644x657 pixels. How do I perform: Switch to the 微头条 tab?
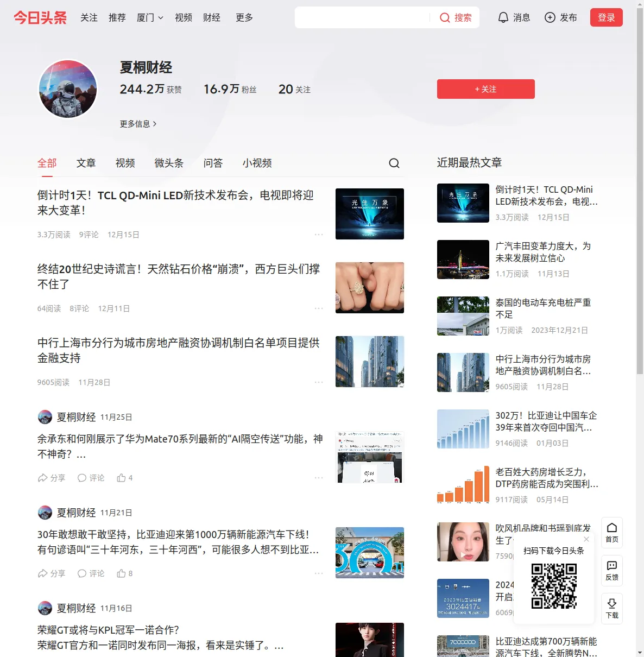169,163
